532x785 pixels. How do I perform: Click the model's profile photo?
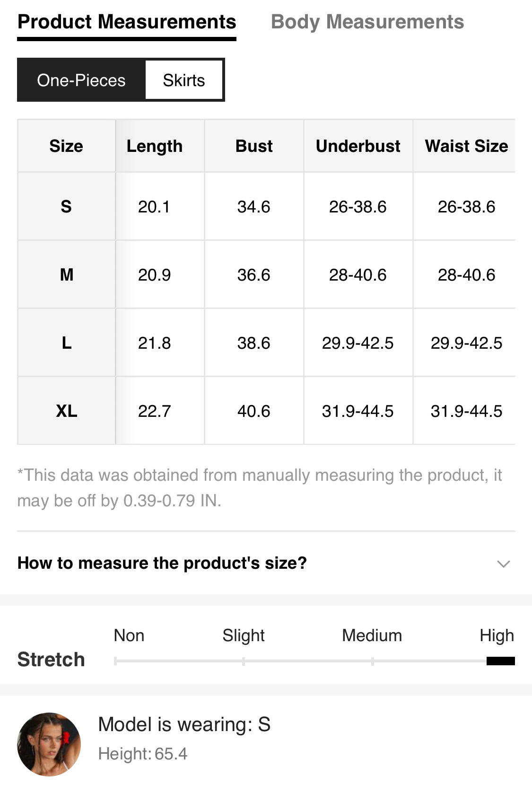pyautogui.click(x=49, y=744)
